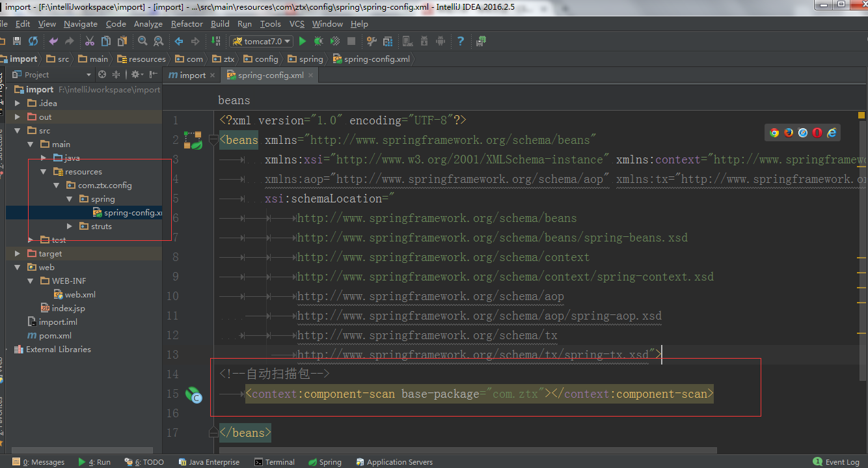Click the Help question mark icon

(x=461, y=41)
